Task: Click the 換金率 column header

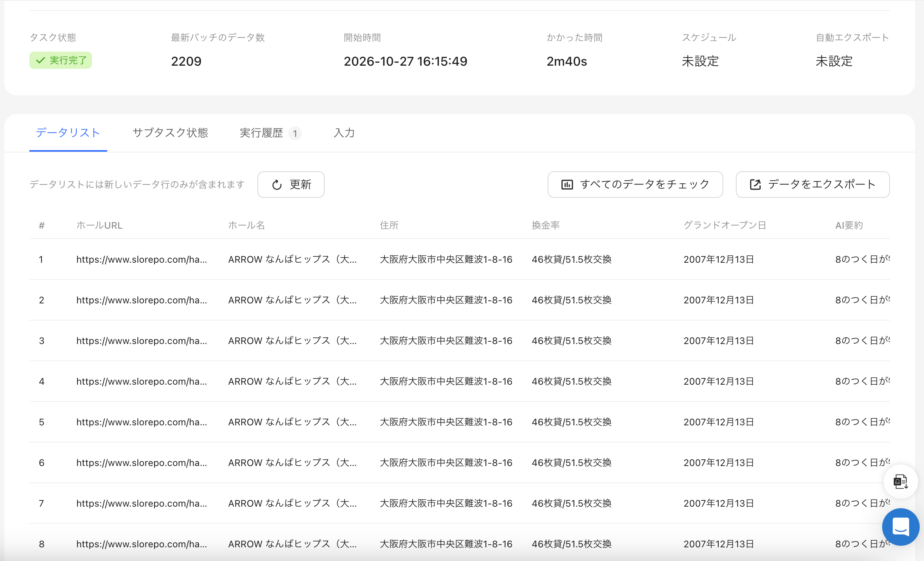Action: 546,225
